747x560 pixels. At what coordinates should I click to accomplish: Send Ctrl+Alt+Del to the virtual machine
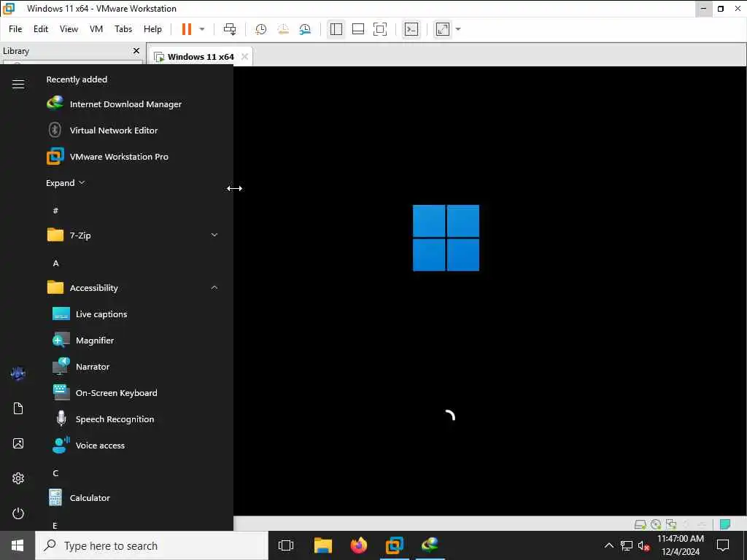[x=230, y=29]
